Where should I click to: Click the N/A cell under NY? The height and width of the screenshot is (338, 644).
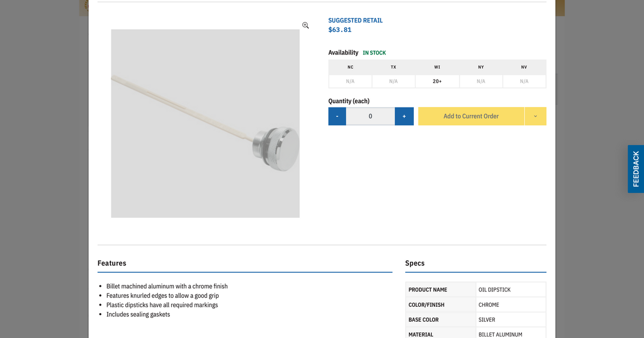(x=481, y=81)
